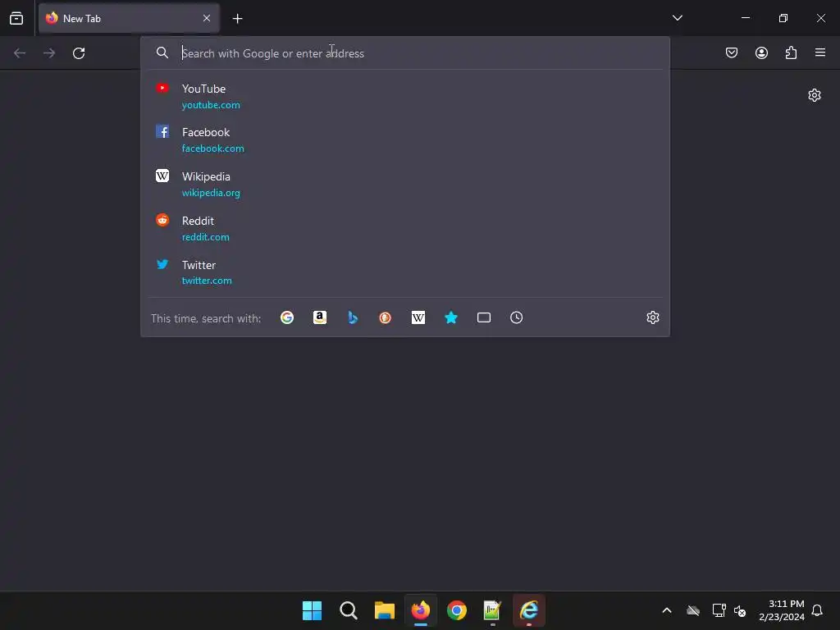Open the Extensions puzzle icon
Screen dimensions: 840x630
pos(791,52)
